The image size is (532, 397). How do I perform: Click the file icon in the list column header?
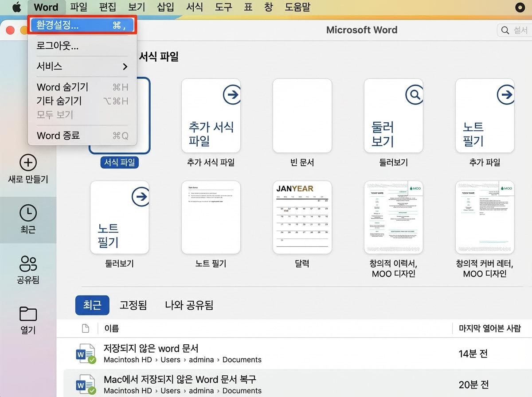[x=86, y=328]
